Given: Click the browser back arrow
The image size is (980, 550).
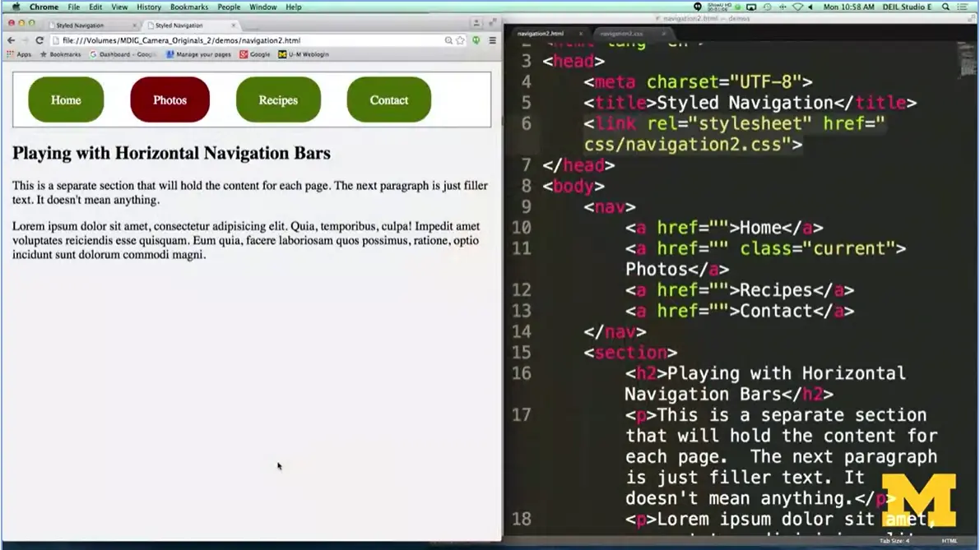Looking at the screenshot, I should [x=11, y=40].
